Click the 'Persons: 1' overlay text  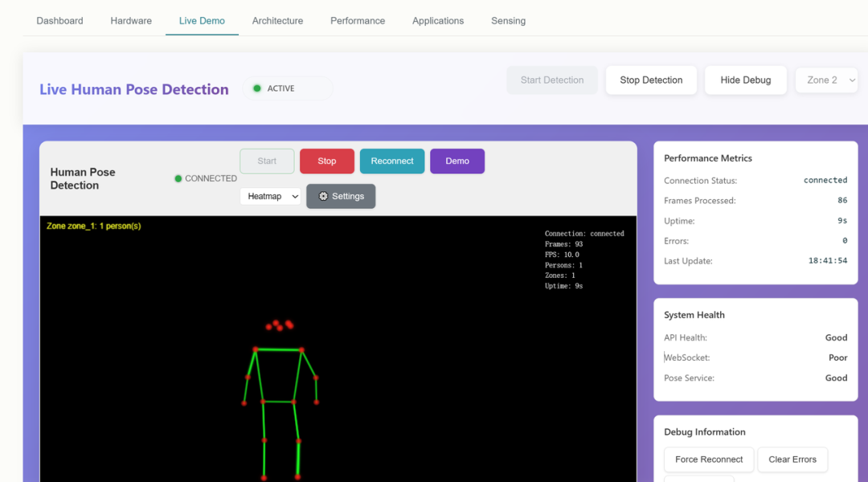point(563,265)
